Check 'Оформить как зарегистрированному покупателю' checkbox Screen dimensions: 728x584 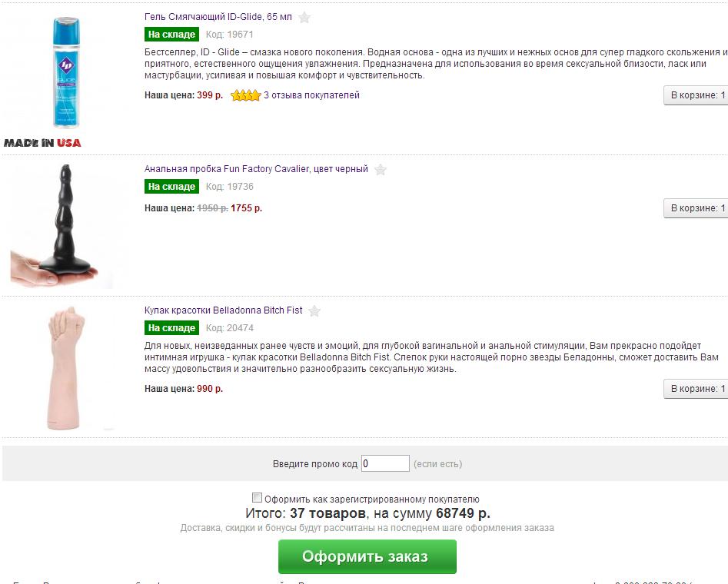(257, 498)
